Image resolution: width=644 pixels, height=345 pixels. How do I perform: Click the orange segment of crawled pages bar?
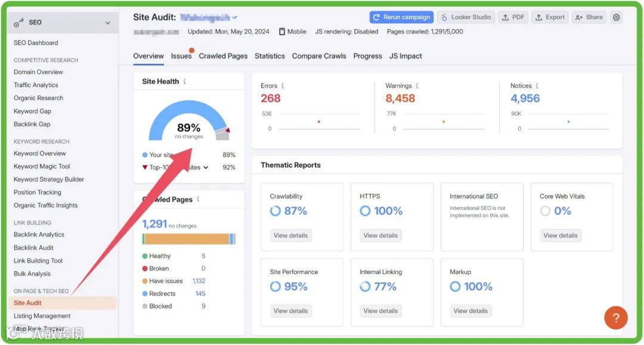pos(187,239)
